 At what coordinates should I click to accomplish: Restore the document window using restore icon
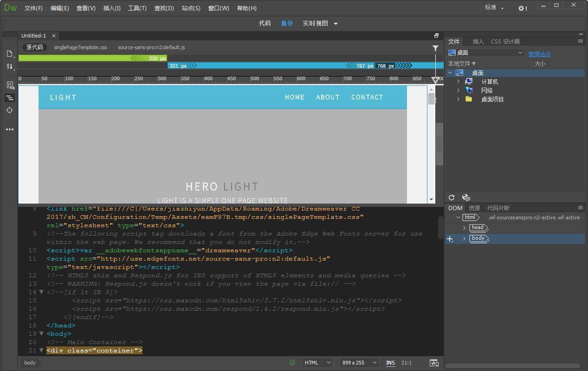[436, 36]
